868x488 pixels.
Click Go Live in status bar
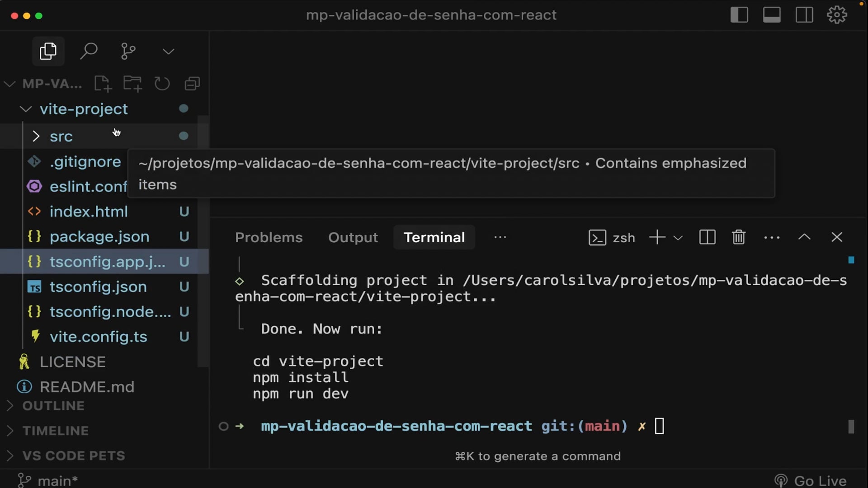coord(811,480)
